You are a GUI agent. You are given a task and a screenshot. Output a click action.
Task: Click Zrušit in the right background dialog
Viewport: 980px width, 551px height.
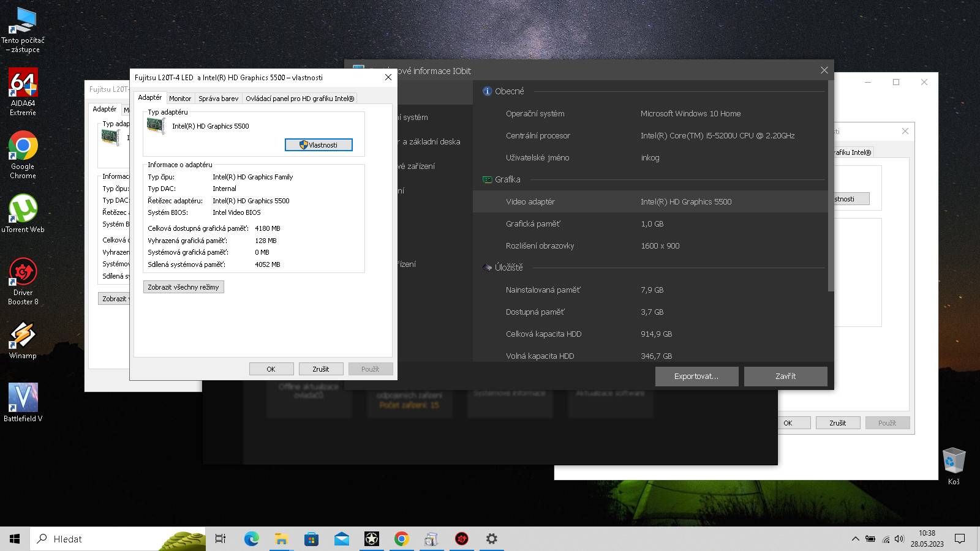[838, 423]
